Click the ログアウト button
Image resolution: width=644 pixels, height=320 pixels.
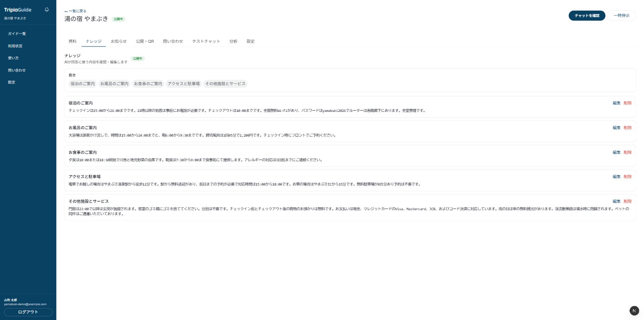pos(28,312)
